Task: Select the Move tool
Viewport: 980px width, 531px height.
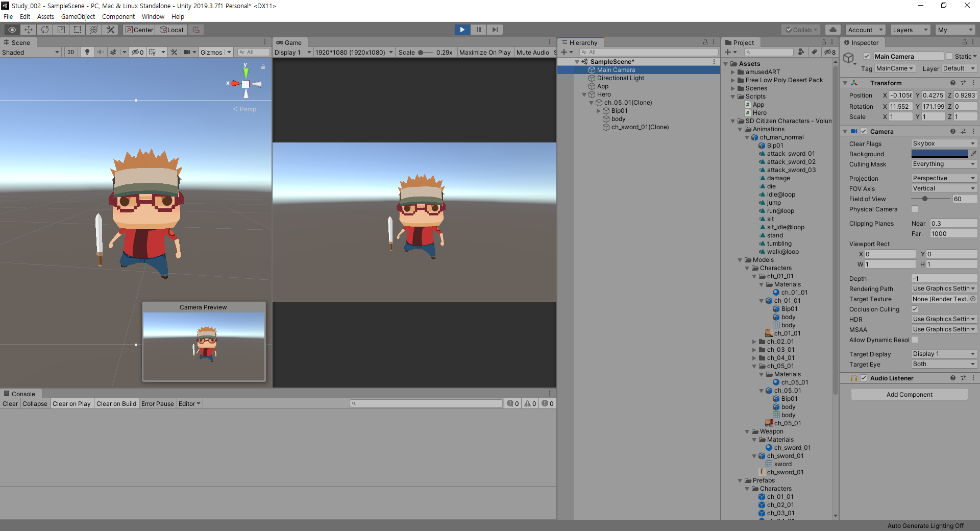Action: pos(29,30)
